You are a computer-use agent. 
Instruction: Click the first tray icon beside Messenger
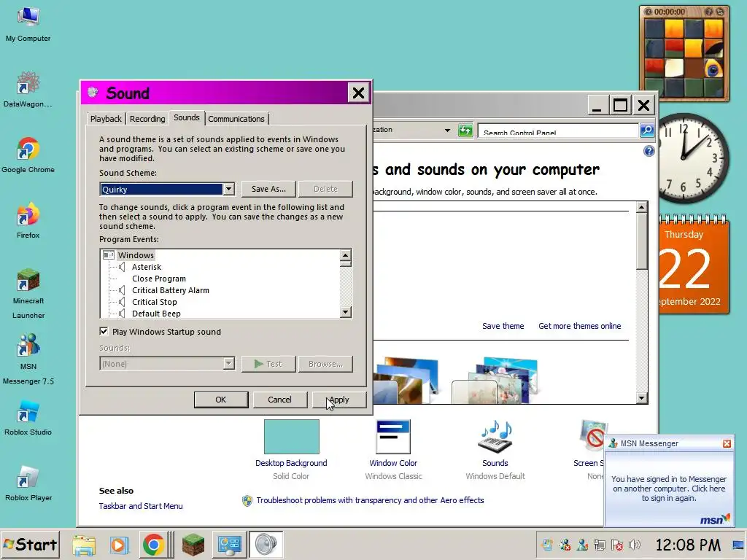pos(547,545)
